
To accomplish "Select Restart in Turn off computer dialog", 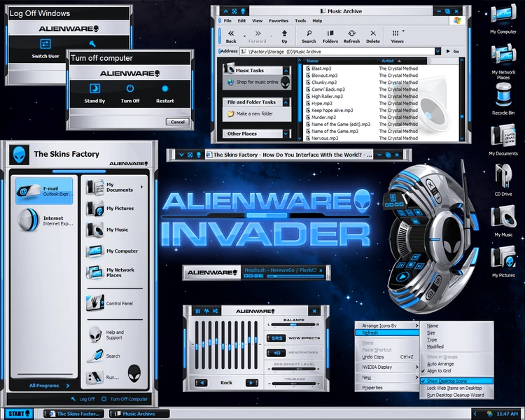I will click(165, 94).
